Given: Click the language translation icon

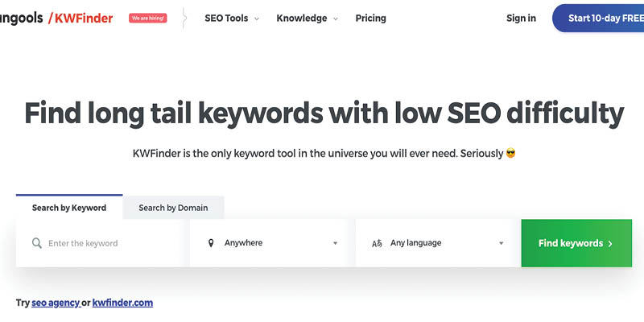Looking at the screenshot, I should (377, 244).
